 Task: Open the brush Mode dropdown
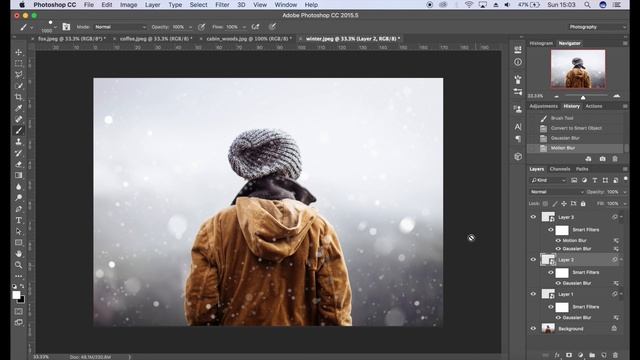(x=120, y=27)
